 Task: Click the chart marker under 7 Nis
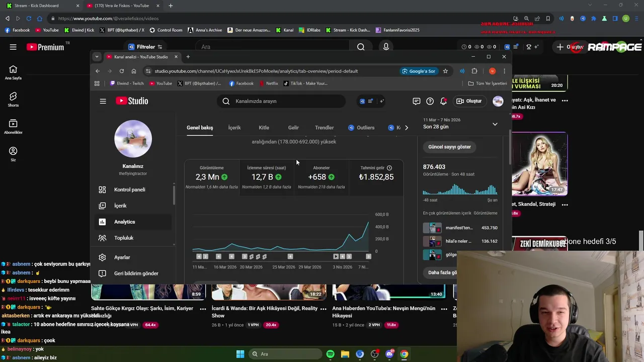[x=368, y=256]
